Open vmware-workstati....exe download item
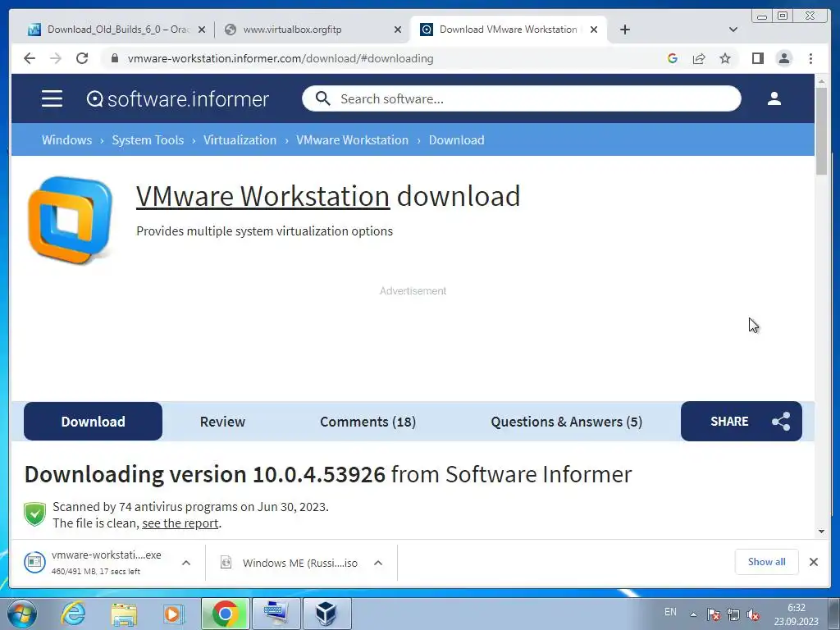840x630 pixels. coord(94,563)
